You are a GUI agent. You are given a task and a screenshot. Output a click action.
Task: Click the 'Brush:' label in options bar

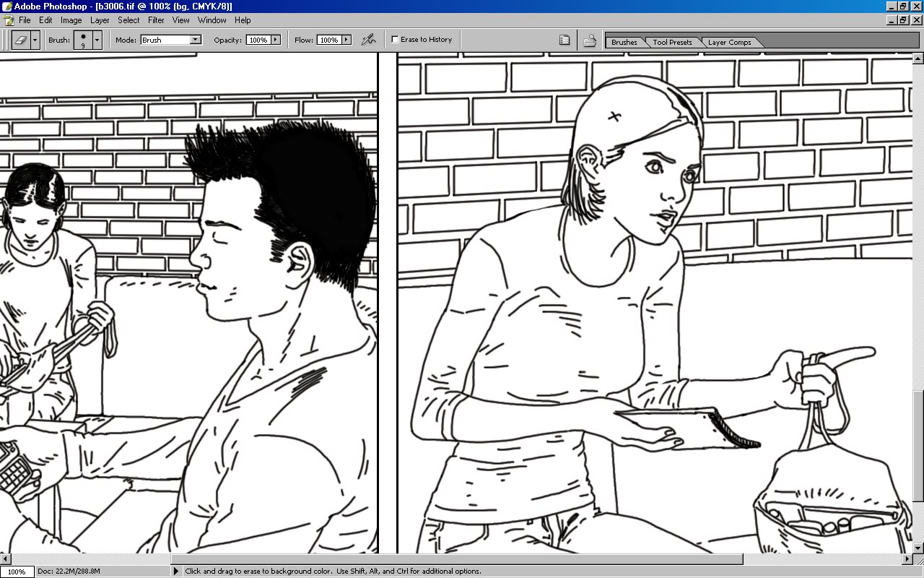point(59,40)
